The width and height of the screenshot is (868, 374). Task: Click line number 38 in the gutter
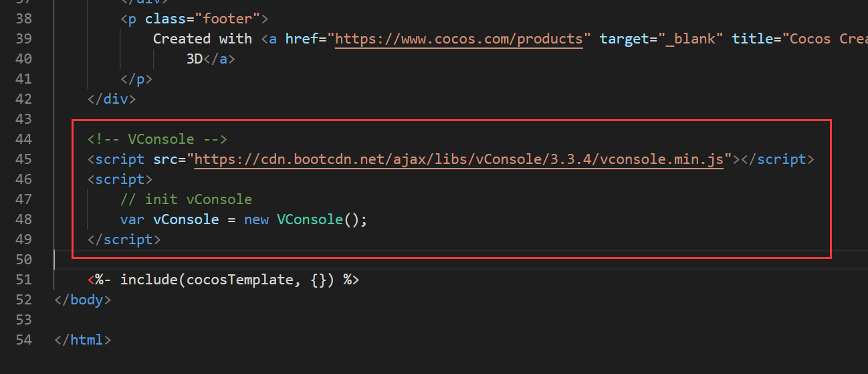(23, 19)
